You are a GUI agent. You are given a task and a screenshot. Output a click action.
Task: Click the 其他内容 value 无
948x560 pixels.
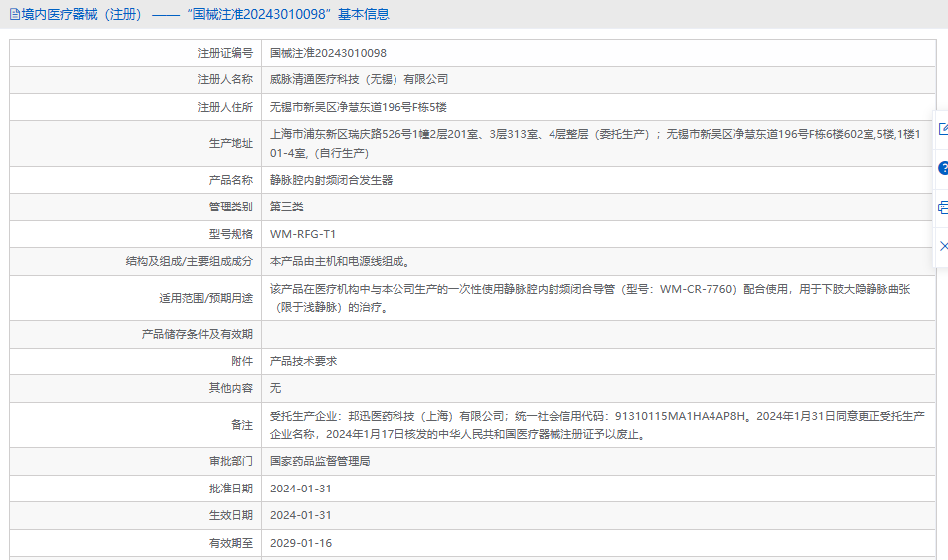275,388
